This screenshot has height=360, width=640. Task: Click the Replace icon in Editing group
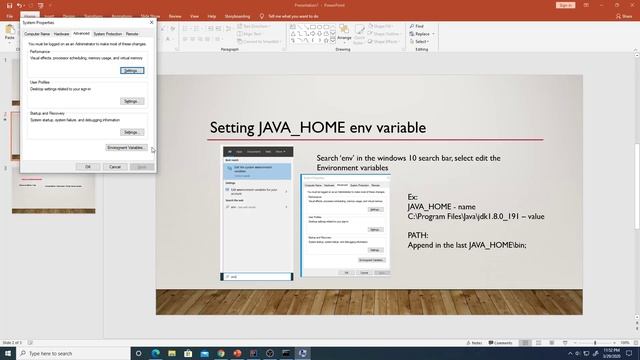pos(412,34)
